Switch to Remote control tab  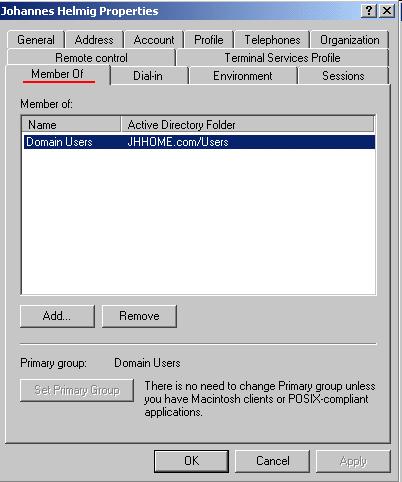(x=91, y=58)
